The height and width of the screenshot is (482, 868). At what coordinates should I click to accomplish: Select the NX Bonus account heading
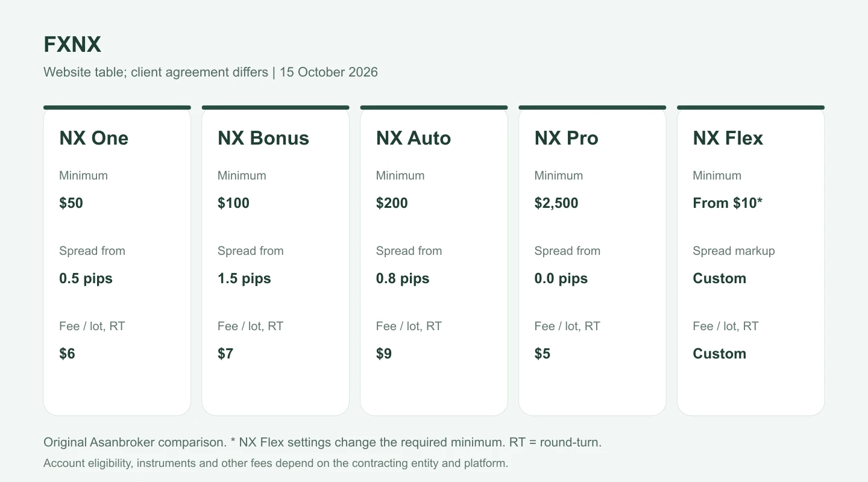(x=263, y=138)
